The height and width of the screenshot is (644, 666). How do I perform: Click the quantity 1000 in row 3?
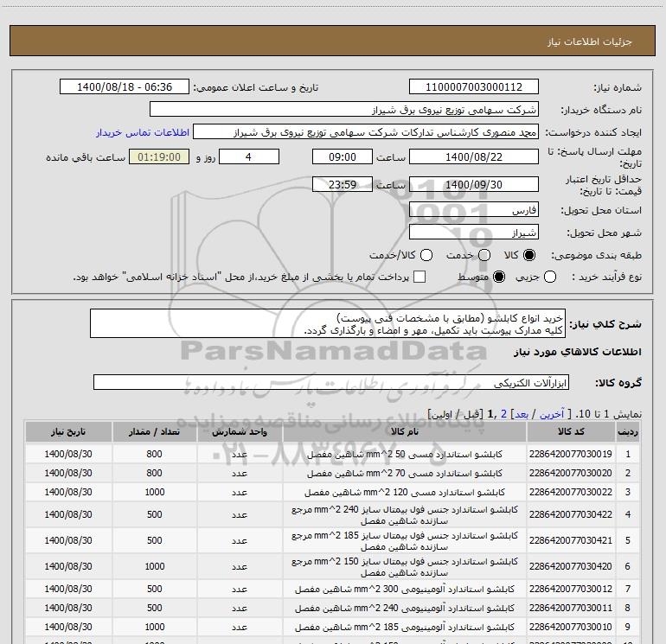pyautogui.click(x=154, y=492)
